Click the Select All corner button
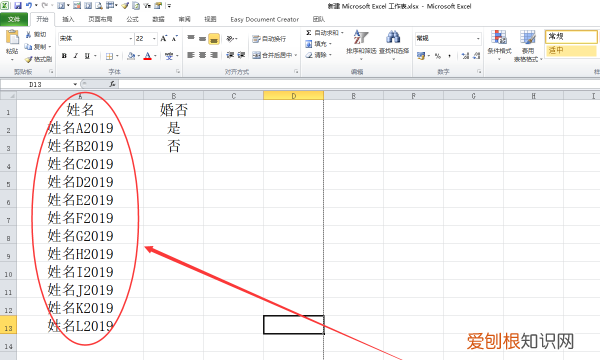This screenshot has width=600, height=360. pyautogui.click(x=8, y=96)
